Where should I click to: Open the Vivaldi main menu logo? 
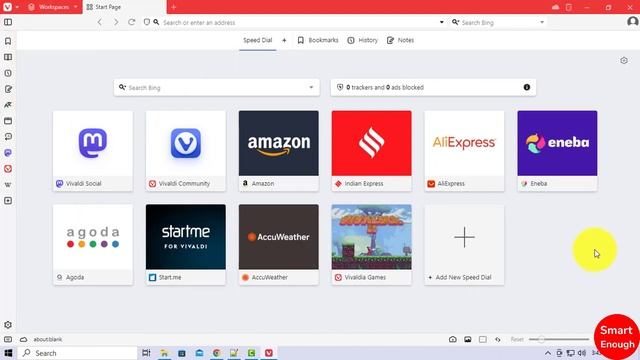click(7, 7)
